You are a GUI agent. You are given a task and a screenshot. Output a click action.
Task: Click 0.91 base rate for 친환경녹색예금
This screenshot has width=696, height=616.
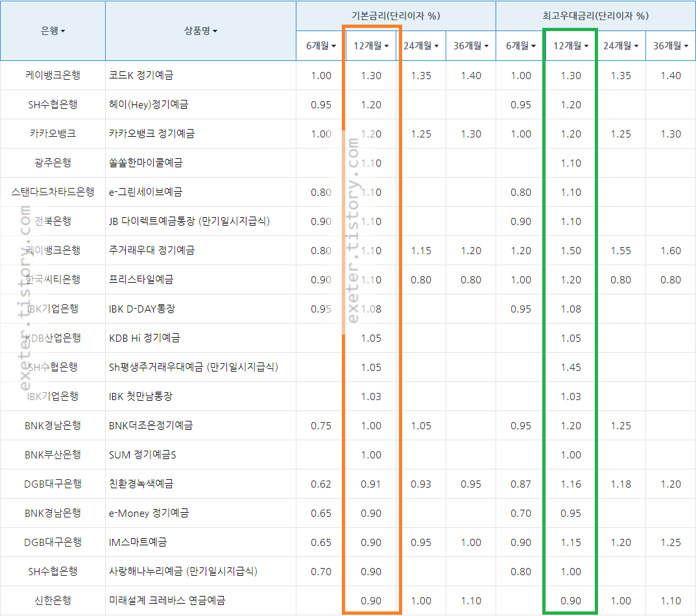click(371, 484)
